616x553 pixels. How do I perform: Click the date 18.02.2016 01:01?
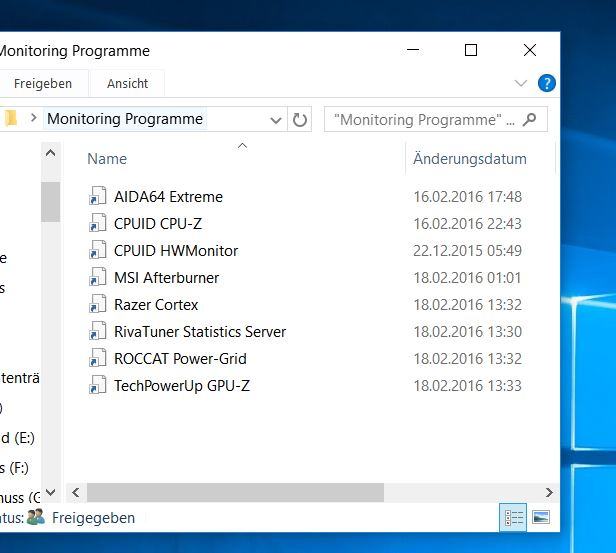tap(468, 278)
